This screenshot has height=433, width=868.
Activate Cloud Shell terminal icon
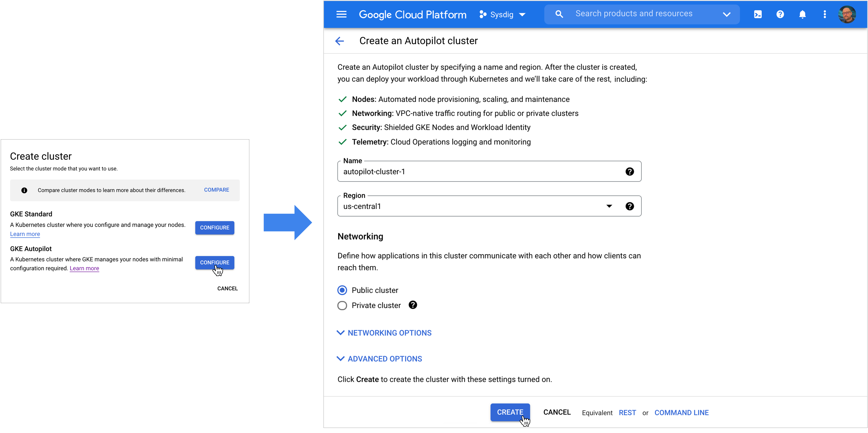758,14
